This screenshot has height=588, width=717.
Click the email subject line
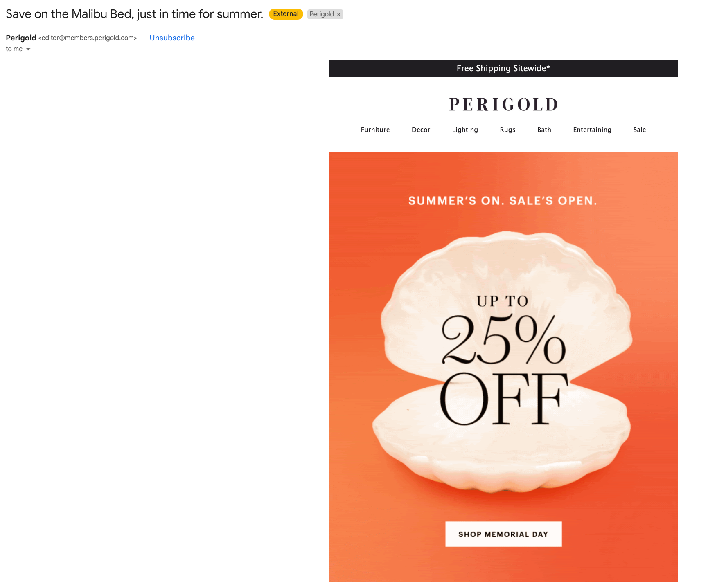click(134, 14)
